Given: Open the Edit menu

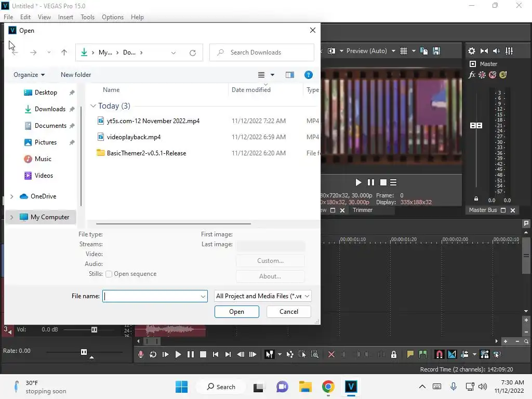Looking at the screenshot, I should coord(25,17).
